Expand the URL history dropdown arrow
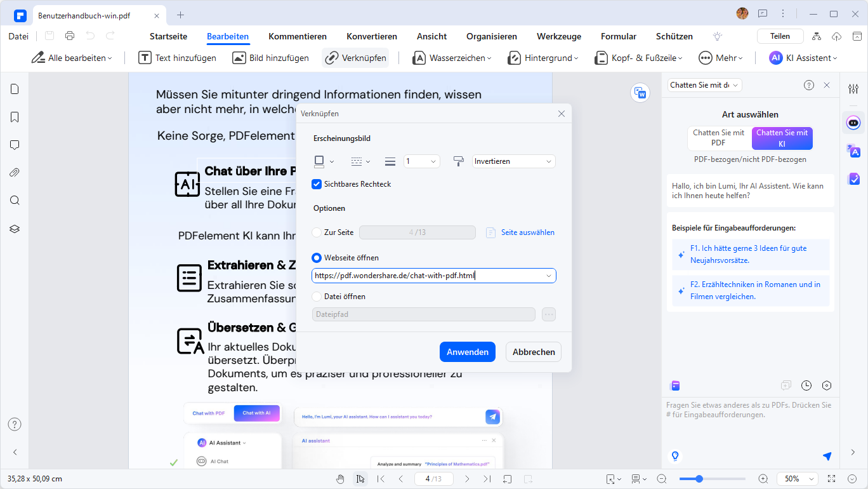The width and height of the screenshot is (868, 489). pos(549,276)
